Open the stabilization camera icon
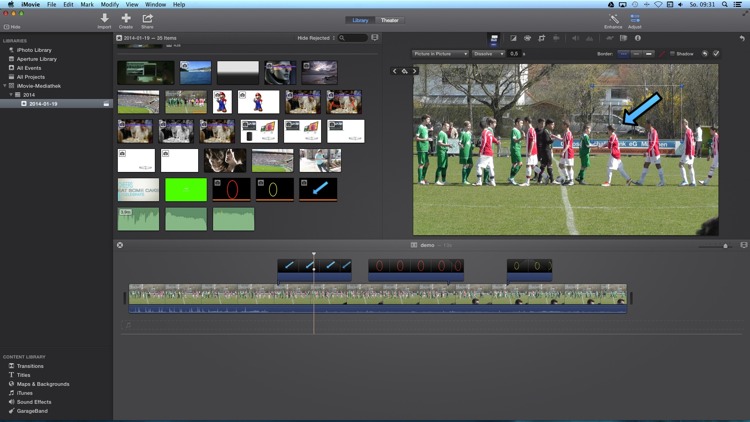Image resolution: width=750 pixels, height=422 pixels. pos(556,38)
